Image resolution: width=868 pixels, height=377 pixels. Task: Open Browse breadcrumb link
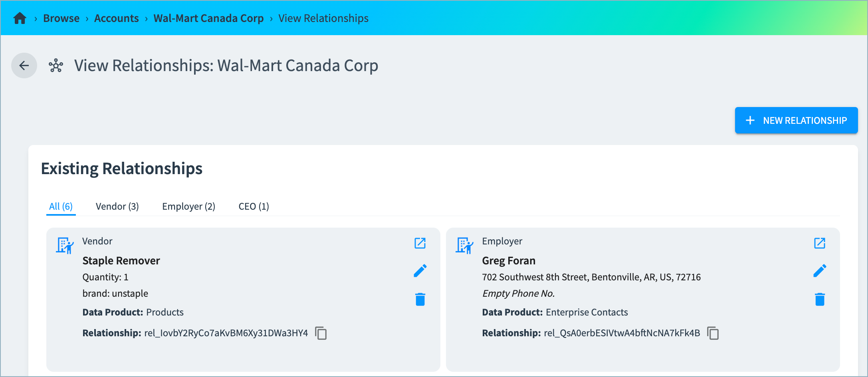(x=61, y=18)
